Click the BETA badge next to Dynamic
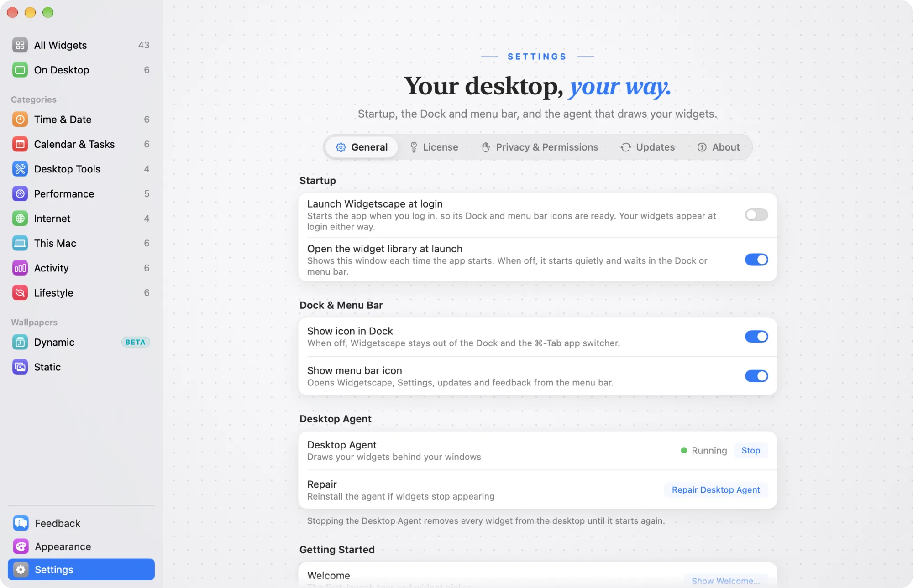 [x=135, y=342]
